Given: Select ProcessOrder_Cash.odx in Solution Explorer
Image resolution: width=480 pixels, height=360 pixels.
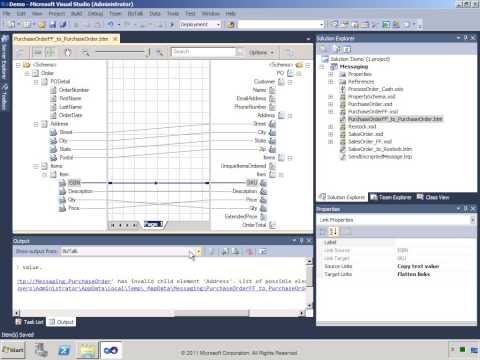Looking at the screenshot, I should tap(375, 89).
